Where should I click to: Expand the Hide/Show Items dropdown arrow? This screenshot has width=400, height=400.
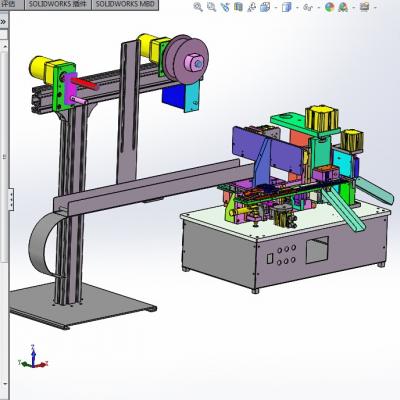318,7
